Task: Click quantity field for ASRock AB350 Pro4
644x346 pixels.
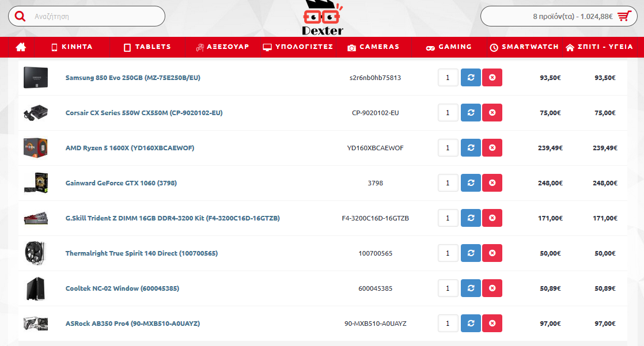Action: tap(448, 324)
